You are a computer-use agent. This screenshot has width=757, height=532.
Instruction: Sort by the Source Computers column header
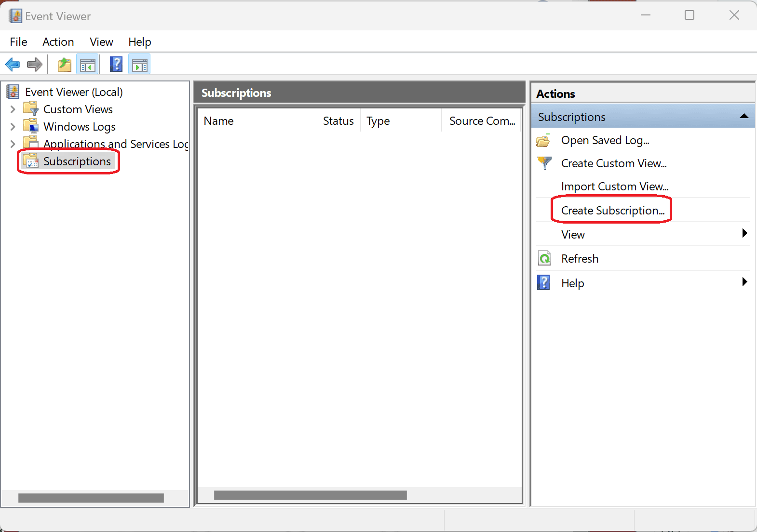[482, 121]
